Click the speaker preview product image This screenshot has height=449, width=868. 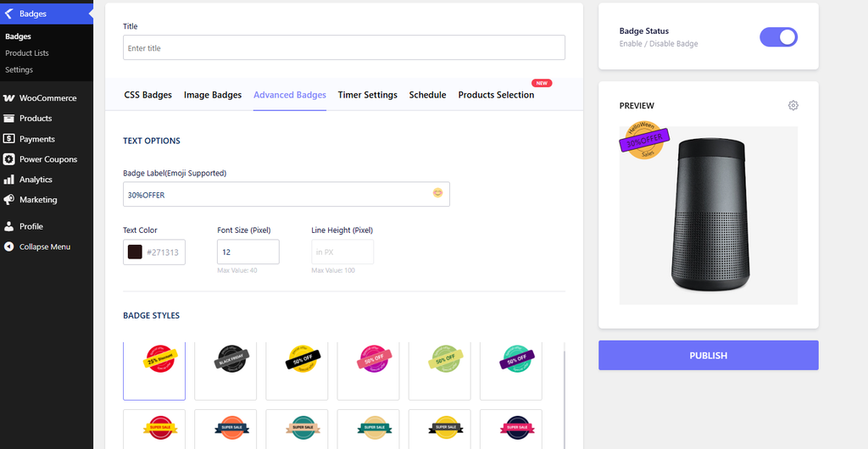coord(709,215)
